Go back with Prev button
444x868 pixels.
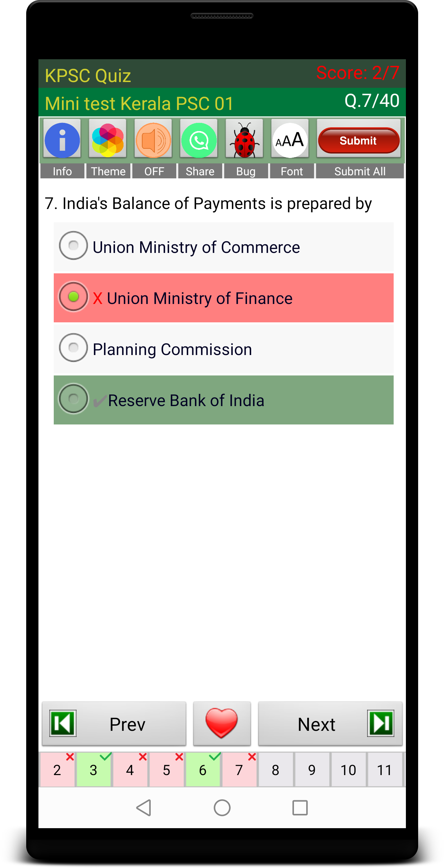[x=114, y=723]
